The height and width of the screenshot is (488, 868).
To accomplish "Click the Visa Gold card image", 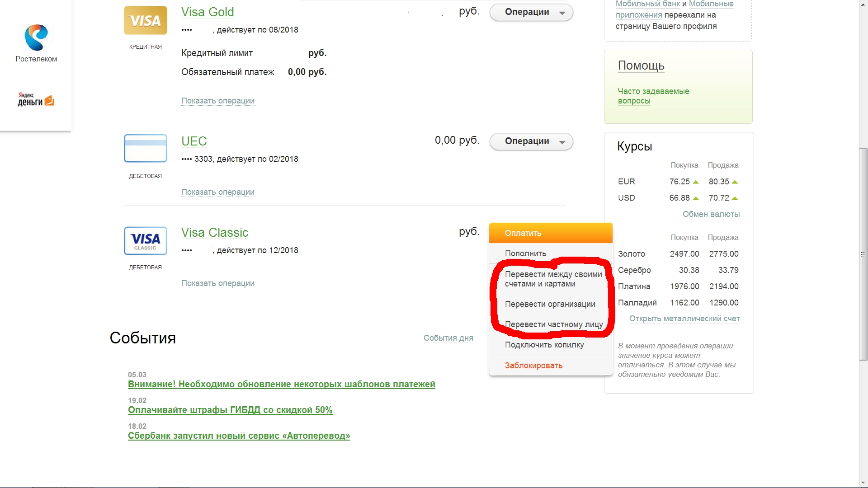I will click(x=145, y=20).
